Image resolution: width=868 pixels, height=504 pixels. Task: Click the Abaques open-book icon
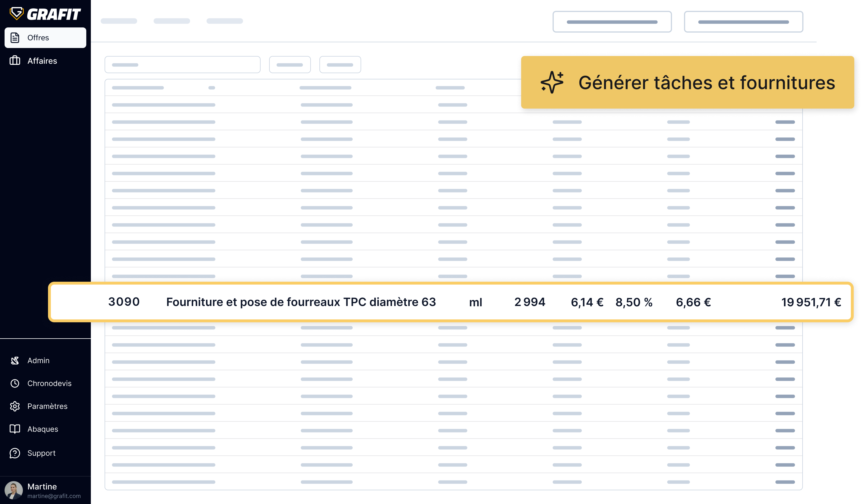point(15,429)
